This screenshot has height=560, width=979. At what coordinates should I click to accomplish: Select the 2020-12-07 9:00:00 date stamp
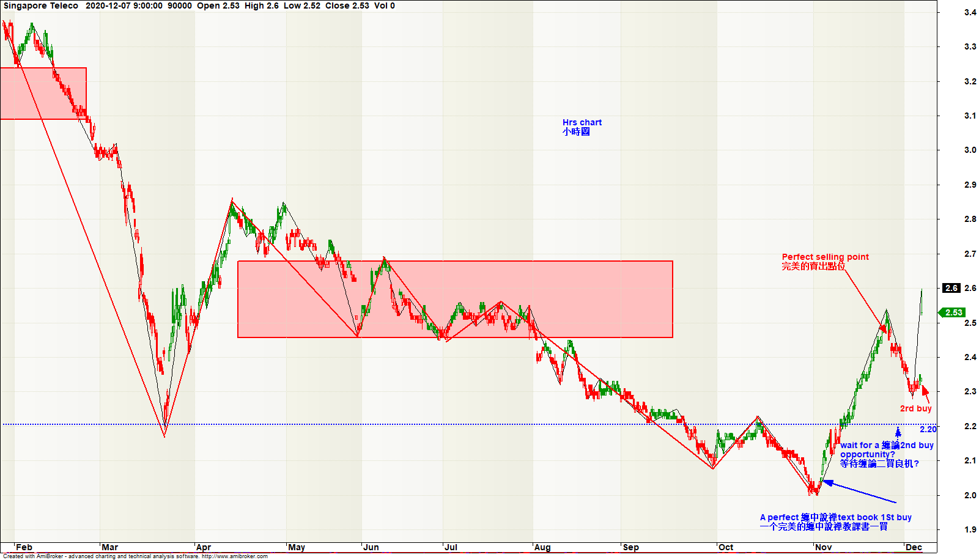pos(124,6)
